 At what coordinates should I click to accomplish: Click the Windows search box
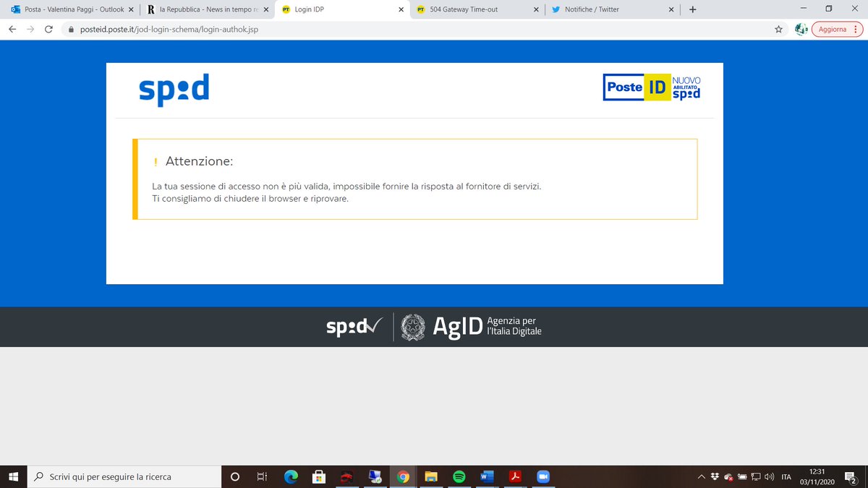pyautogui.click(x=124, y=476)
